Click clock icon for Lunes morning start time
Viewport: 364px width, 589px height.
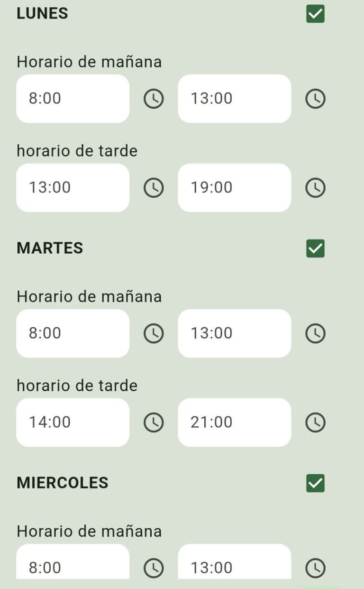154,99
